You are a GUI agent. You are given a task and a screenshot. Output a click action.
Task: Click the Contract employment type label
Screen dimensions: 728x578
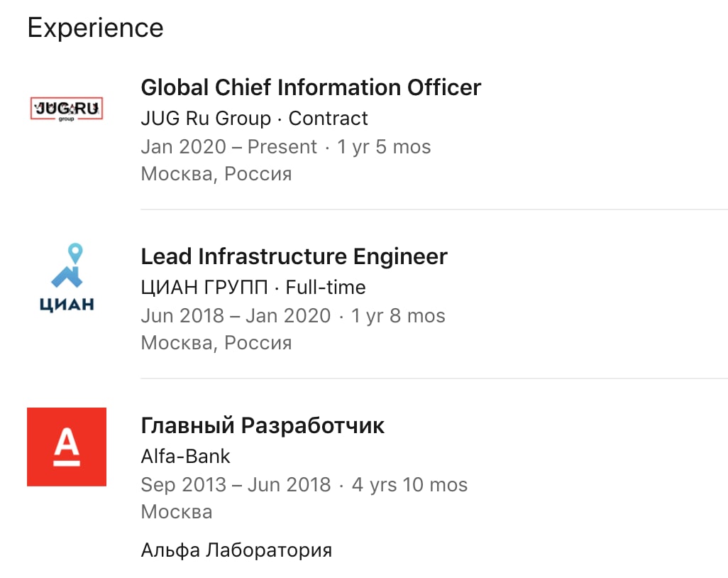329,119
